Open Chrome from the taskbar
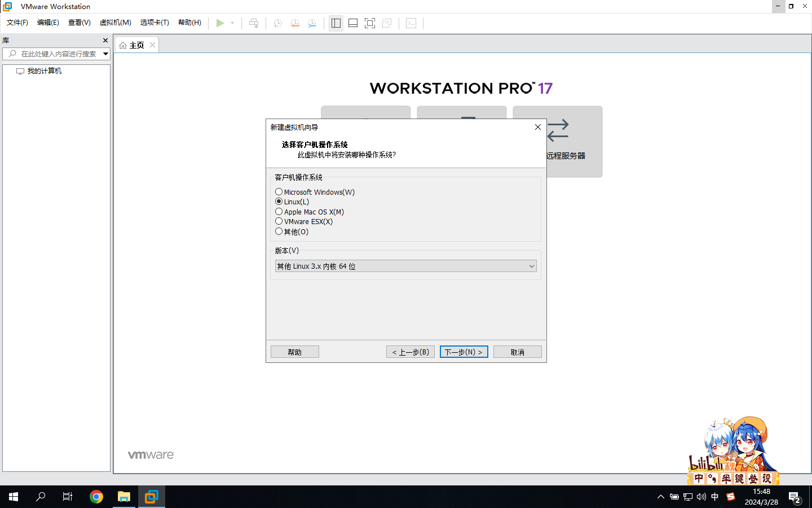The image size is (812, 508). pos(96,497)
